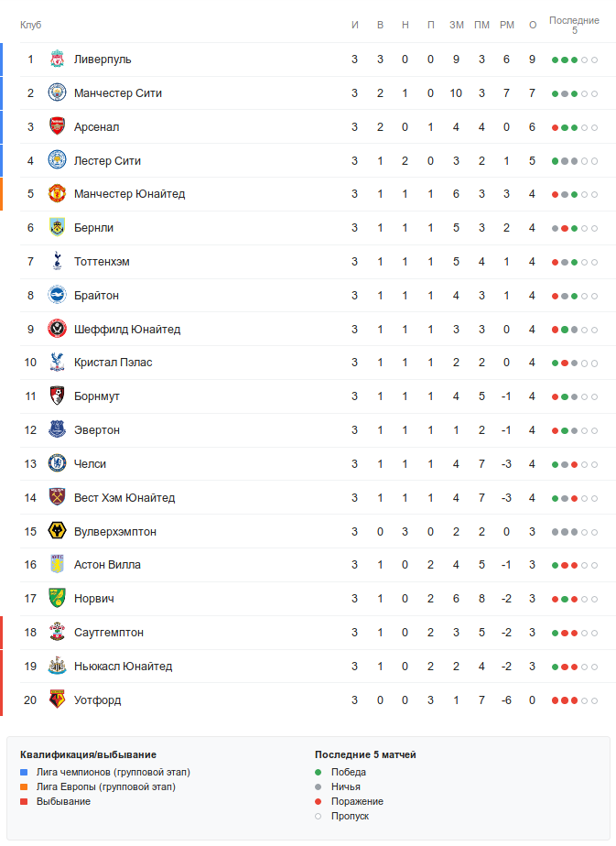Click the Manchester City club crest
The height and width of the screenshot is (846, 616).
(57, 93)
